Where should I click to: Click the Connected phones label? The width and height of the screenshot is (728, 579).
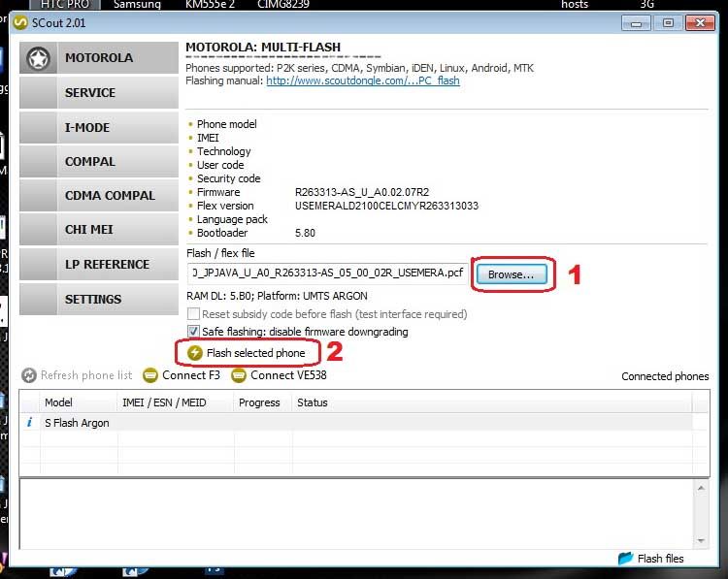click(665, 376)
